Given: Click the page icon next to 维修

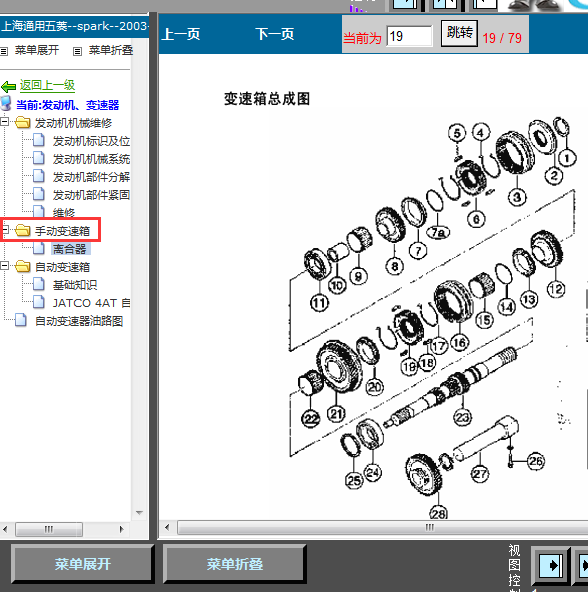Looking at the screenshot, I should (39, 212).
